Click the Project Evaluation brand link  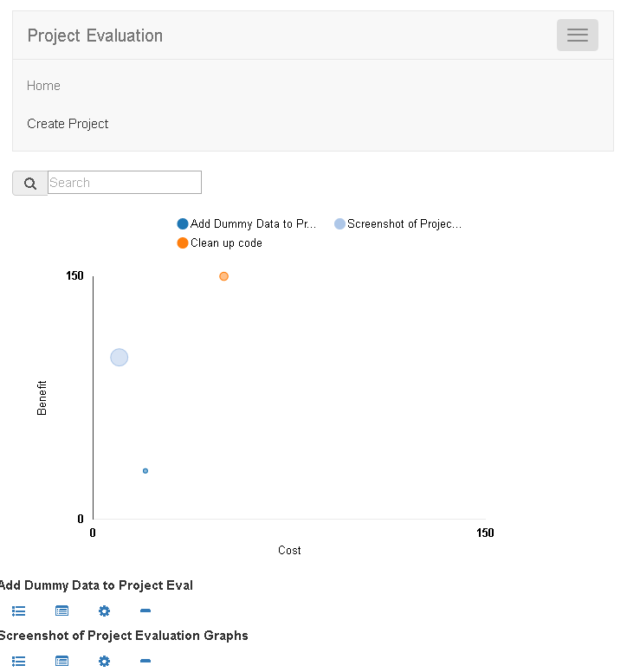pyautogui.click(x=95, y=36)
